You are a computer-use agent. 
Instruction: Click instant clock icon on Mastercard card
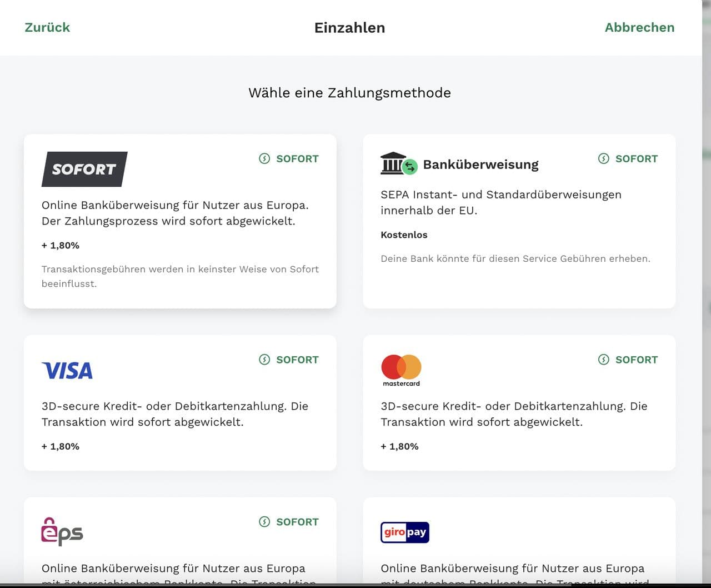pyautogui.click(x=604, y=360)
